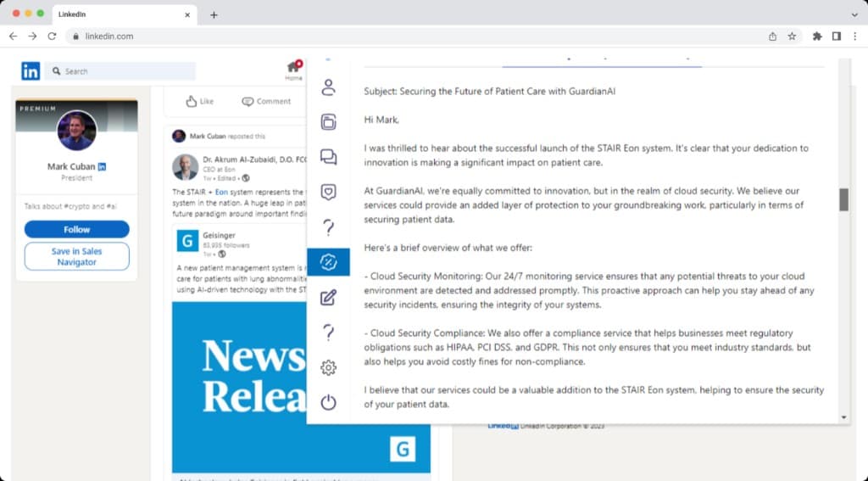Screen dimensions: 868x481
Task: Click Save in Sales Navigator
Action: point(76,256)
